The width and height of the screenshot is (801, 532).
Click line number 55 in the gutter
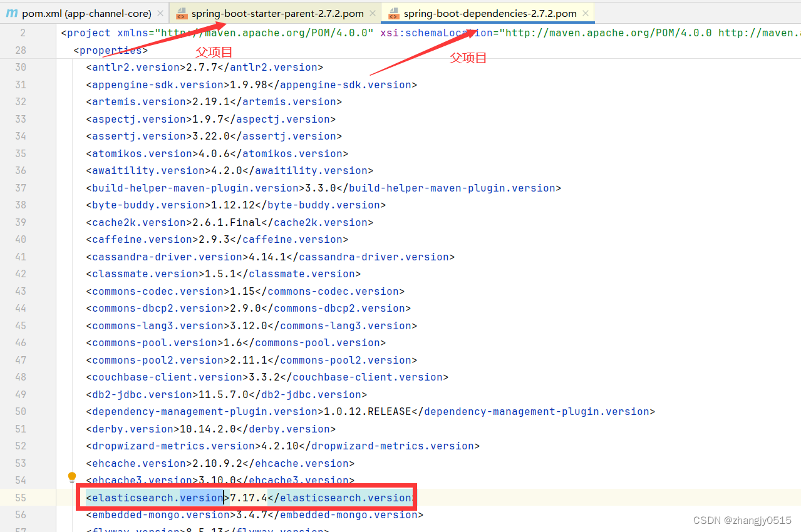tap(20, 497)
